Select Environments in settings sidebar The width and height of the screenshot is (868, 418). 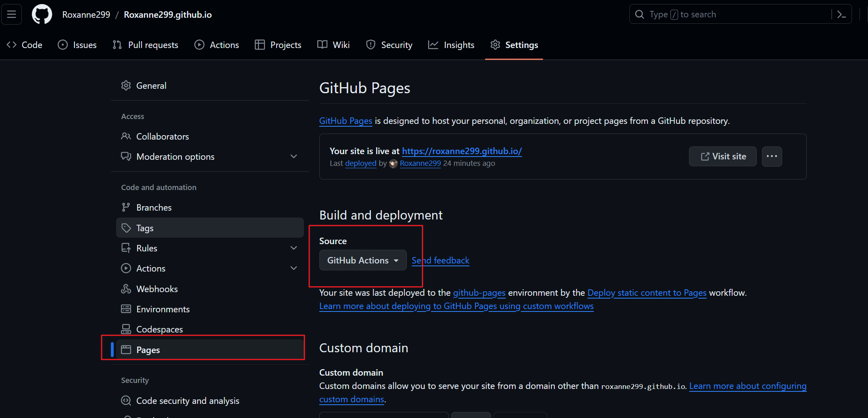(x=210, y=309)
